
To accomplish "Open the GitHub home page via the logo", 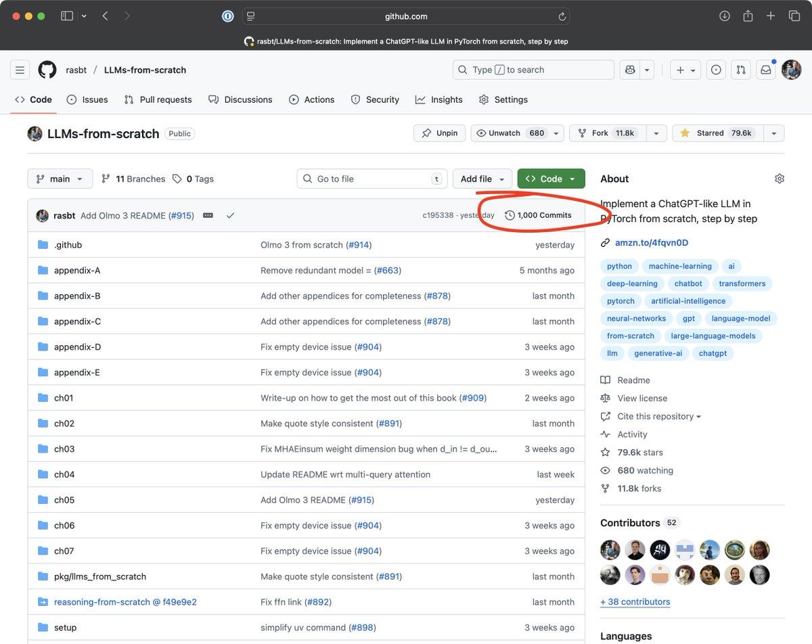I will [x=47, y=69].
